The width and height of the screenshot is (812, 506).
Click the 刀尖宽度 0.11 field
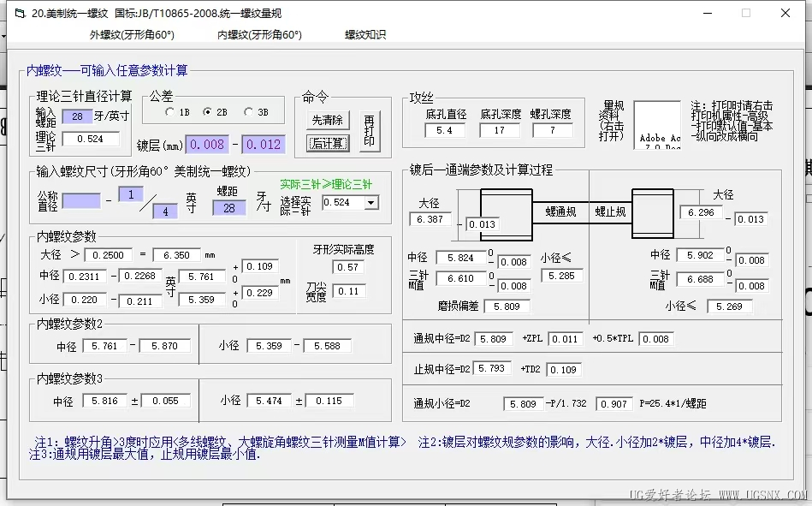coord(348,291)
